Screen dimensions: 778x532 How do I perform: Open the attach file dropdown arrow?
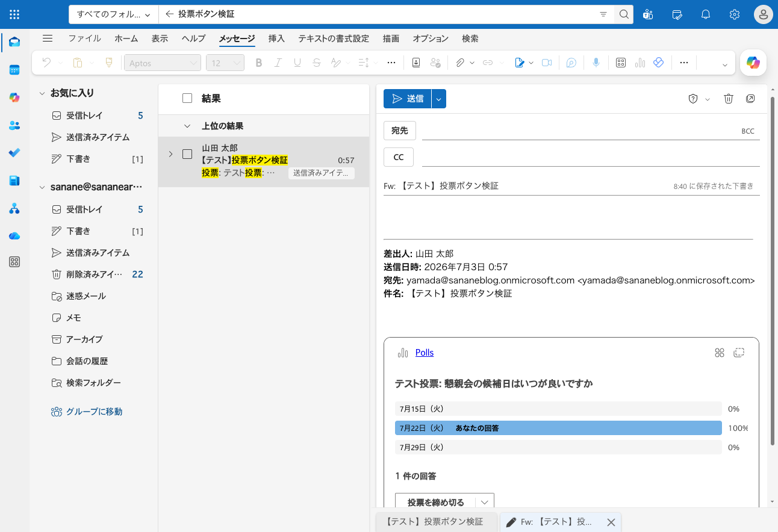[472, 63]
